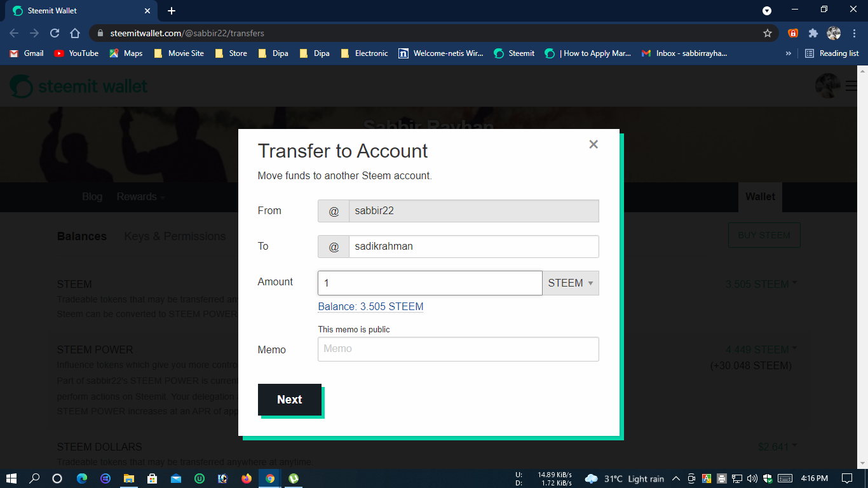Image resolution: width=868 pixels, height=488 pixels.
Task: Click the address bar URL
Action: click(187, 33)
